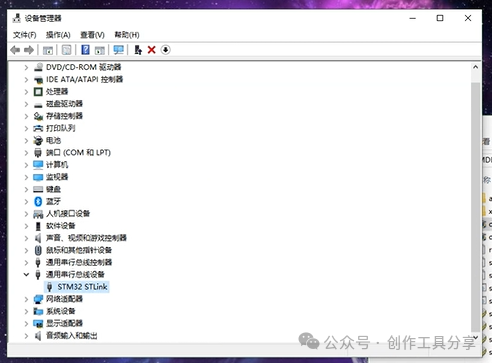Click the red X Uninstall device icon
Image resolution: width=492 pixels, height=363 pixels.
click(x=152, y=50)
